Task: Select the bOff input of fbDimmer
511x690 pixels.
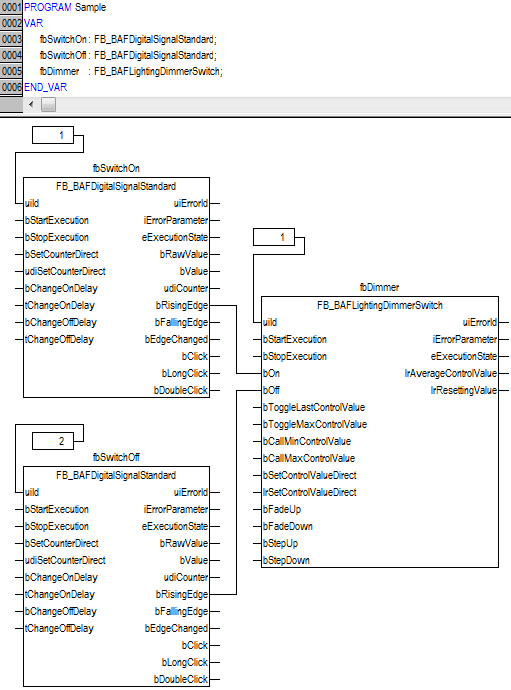Action: coord(272,390)
